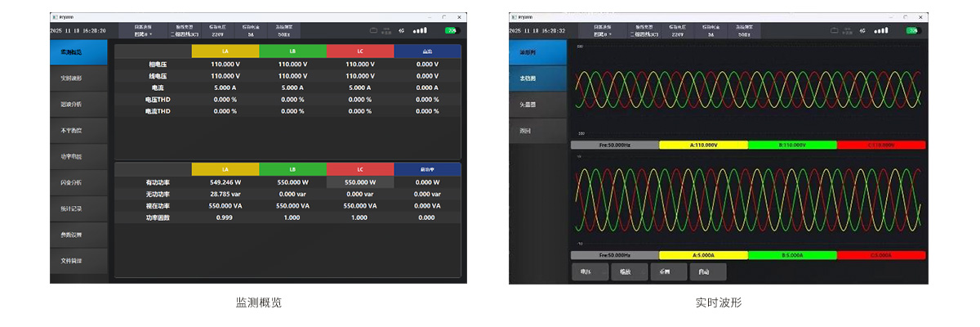The image size is (980, 327).
Task: Click red LC header in lower power table
Action: (360, 169)
